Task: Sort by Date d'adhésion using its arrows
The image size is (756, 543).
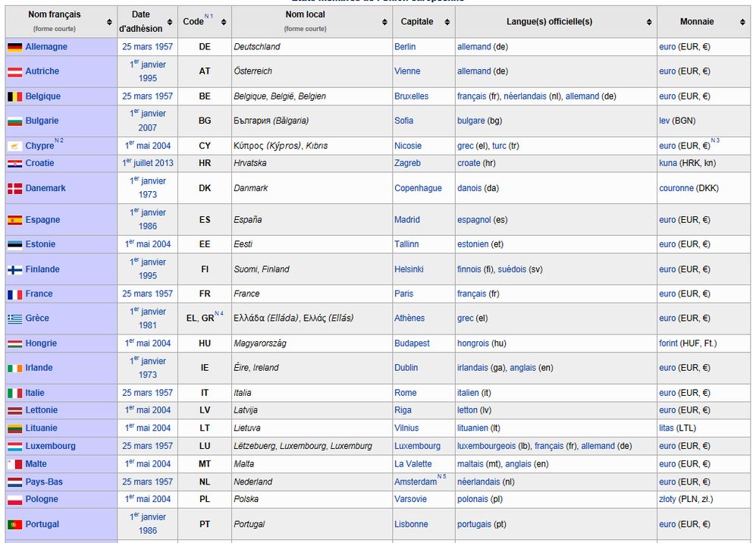Action: 170,22
